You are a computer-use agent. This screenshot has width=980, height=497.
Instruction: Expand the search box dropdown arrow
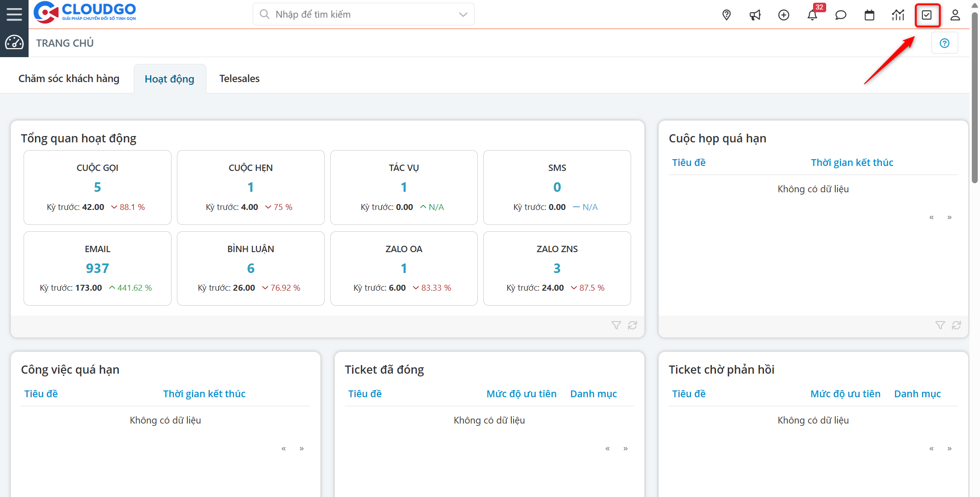click(463, 15)
